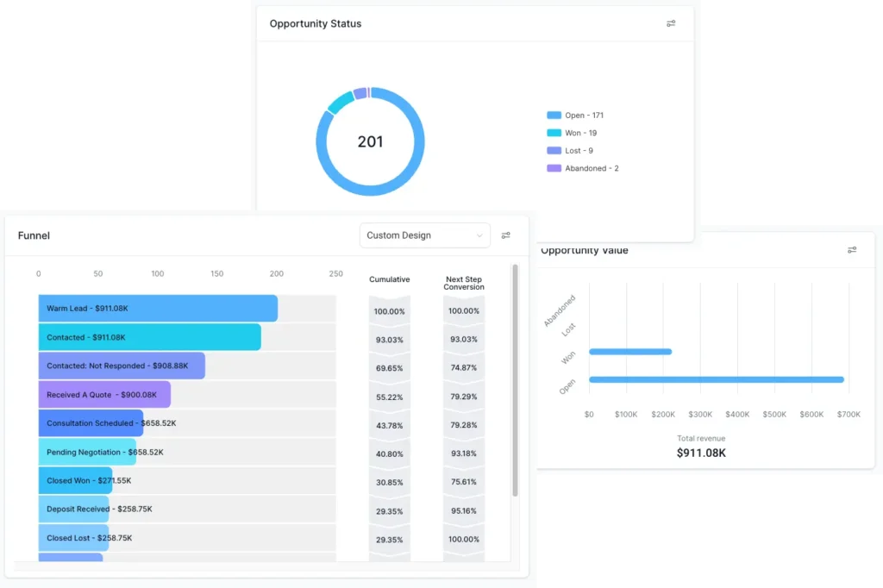
Task: Select the Warm Lead funnel bar
Action: (158, 309)
